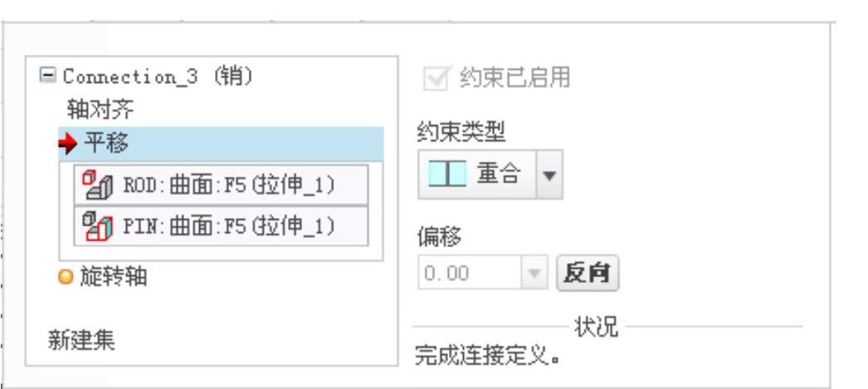Open the 约束类型 dropdown arrow
Image resolution: width=868 pixels, height=389 pixels.
549,175
